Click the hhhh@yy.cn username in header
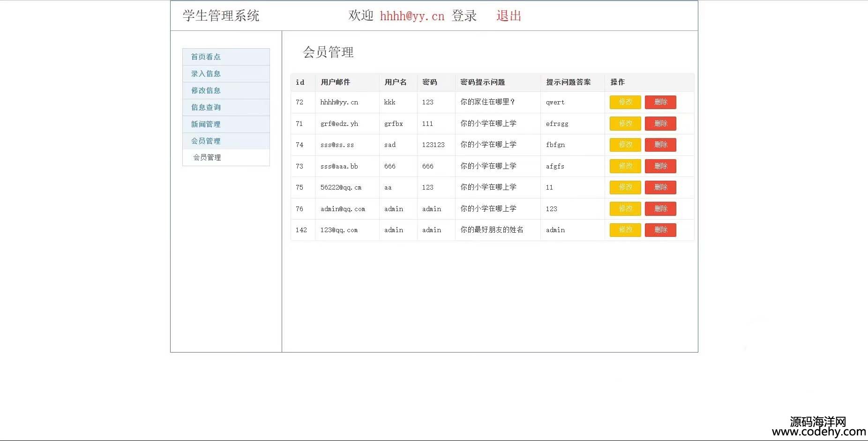The width and height of the screenshot is (868, 441). (x=412, y=16)
